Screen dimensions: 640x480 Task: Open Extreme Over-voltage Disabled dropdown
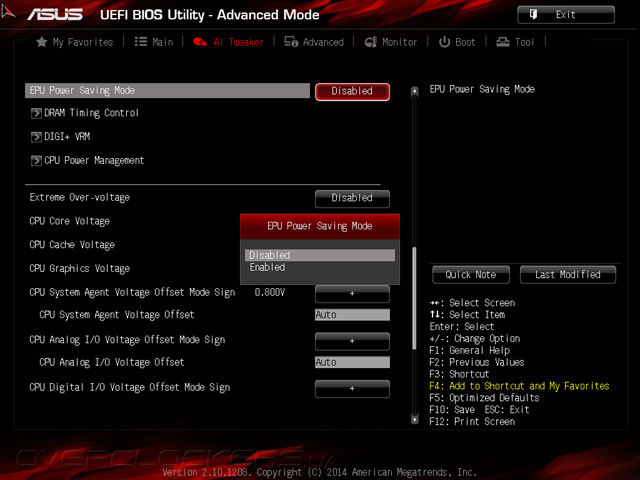pyautogui.click(x=352, y=198)
